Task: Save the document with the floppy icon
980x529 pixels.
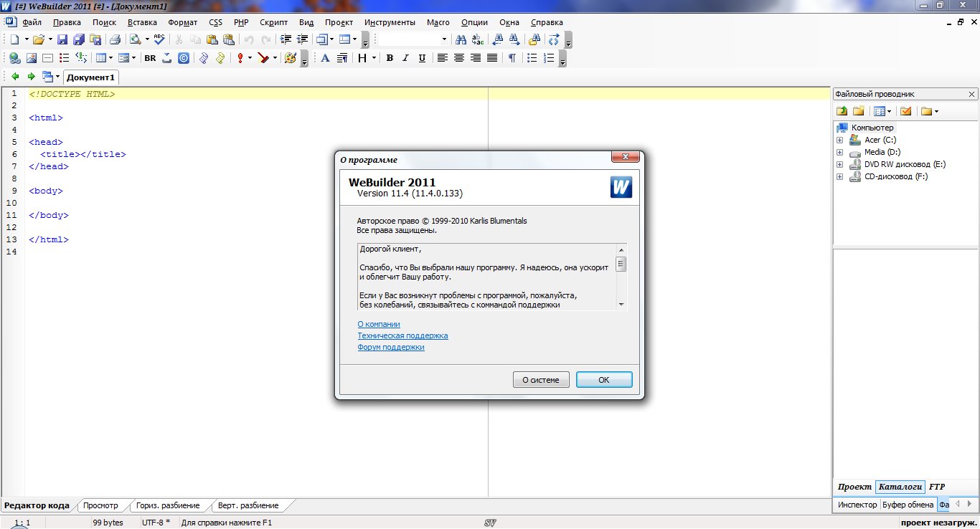Action: tap(62, 39)
